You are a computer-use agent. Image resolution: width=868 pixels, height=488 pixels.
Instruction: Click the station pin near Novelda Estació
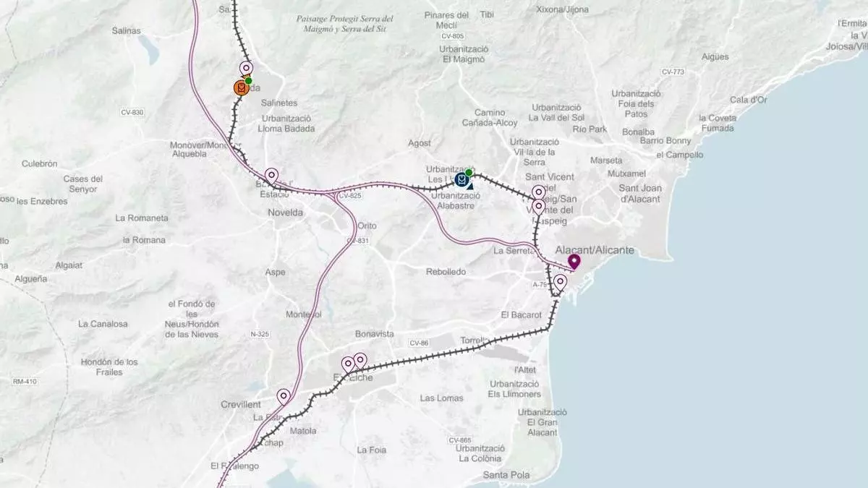[x=271, y=175]
